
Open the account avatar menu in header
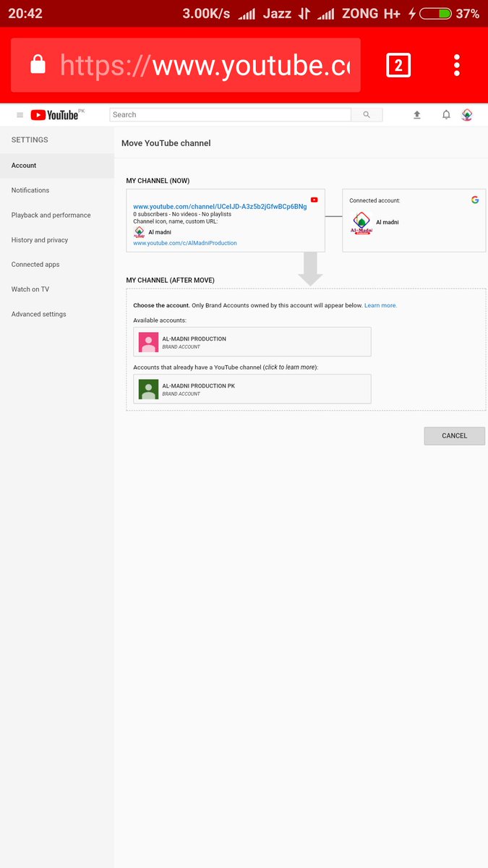[x=467, y=115]
